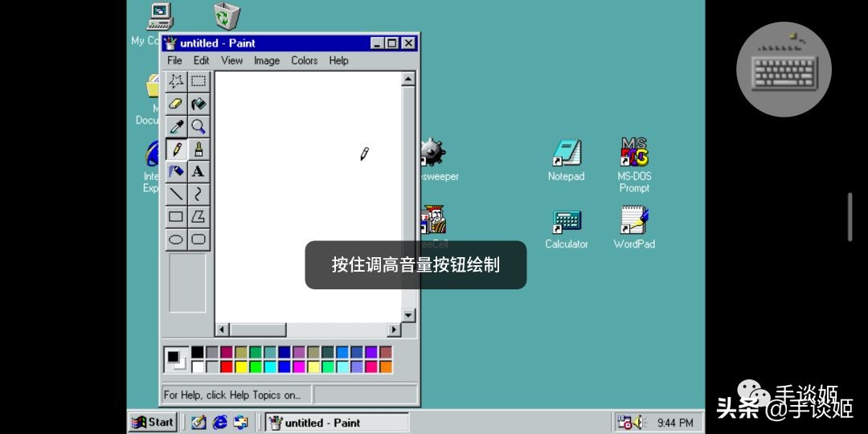Click the volume speaker tray icon
Image resolution: width=868 pixels, height=434 pixels.
[640, 423]
